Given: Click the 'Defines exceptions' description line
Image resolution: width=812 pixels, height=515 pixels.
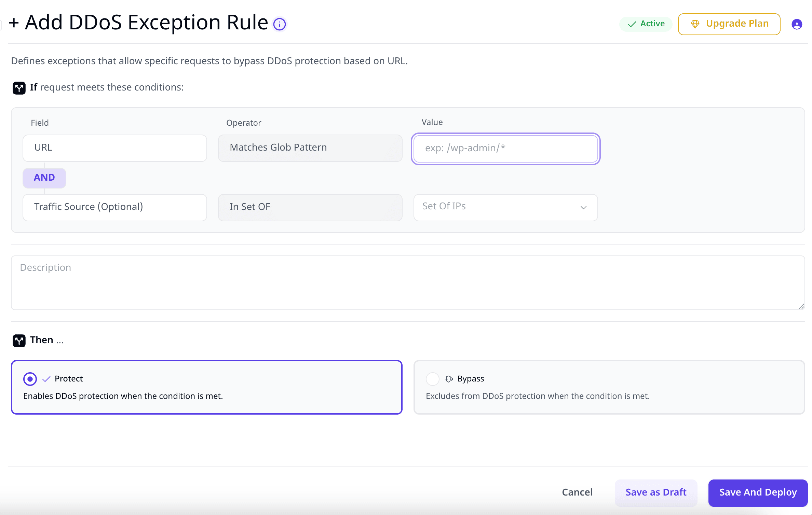Looking at the screenshot, I should tap(209, 61).
